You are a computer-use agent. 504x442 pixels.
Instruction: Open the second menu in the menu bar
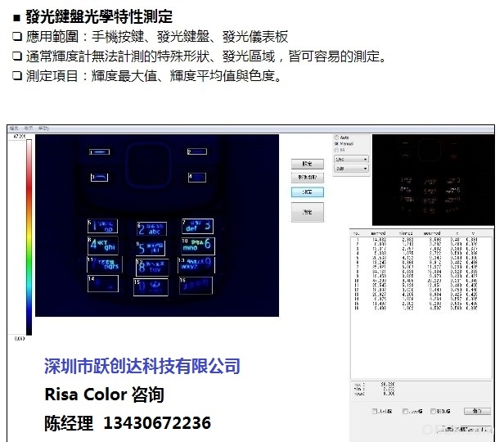[x=29, y=129]
